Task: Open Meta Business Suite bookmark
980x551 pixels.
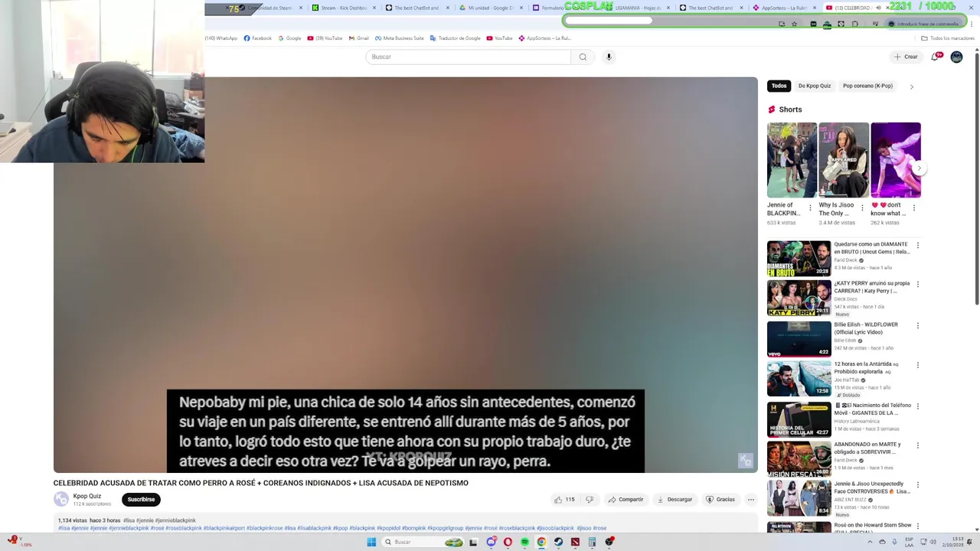Action: [399, 38]
